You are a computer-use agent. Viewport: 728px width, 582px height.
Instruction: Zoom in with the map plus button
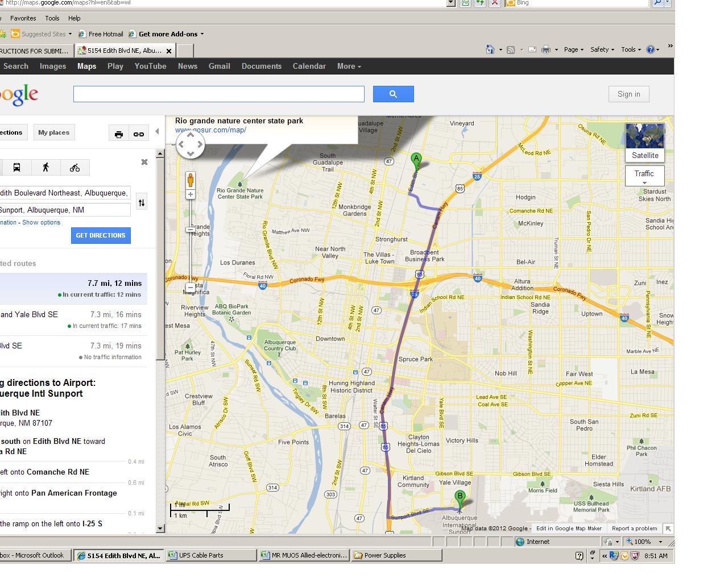191,194
